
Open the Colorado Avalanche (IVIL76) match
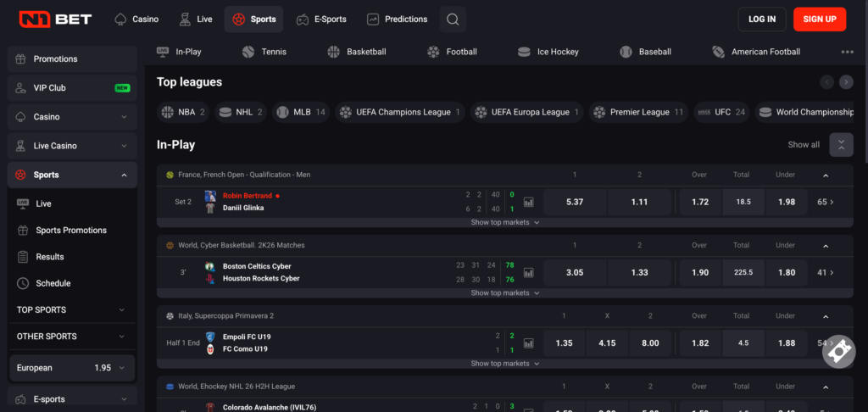(x=269, y=407)
